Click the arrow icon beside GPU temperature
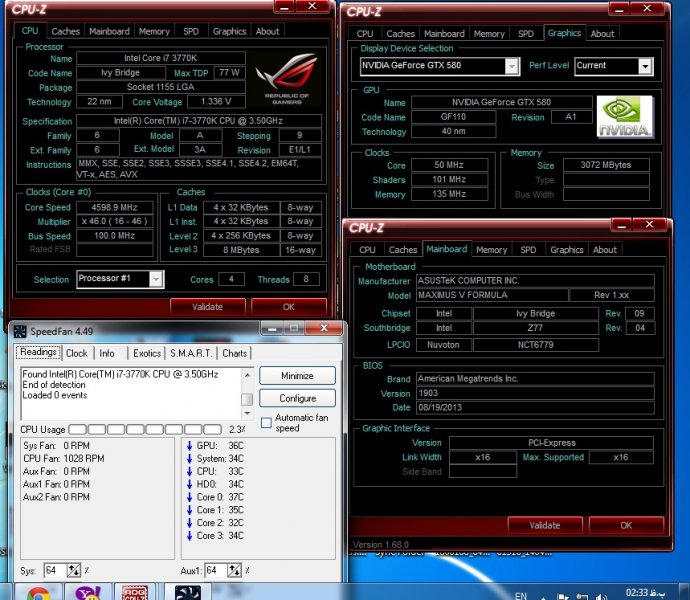 coord(189,445)
